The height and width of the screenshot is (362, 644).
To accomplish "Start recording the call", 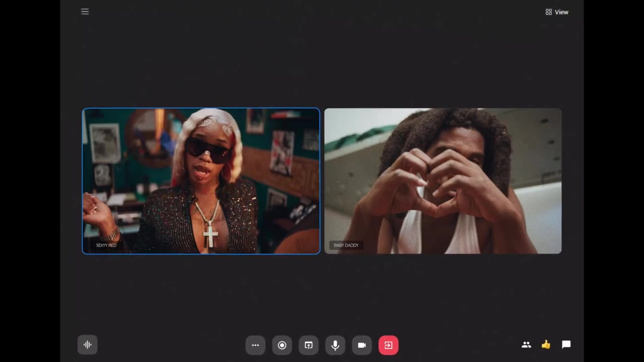I will point(282,345).
